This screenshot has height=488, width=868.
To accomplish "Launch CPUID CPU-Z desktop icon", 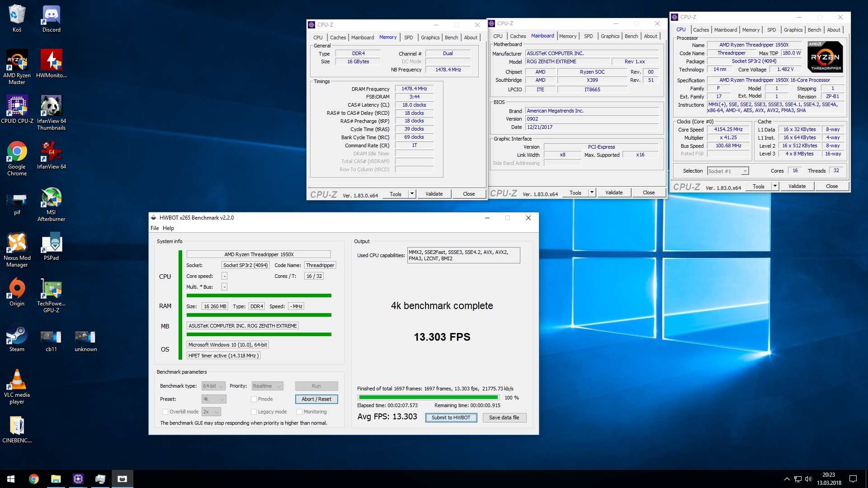I will [17, 109].
